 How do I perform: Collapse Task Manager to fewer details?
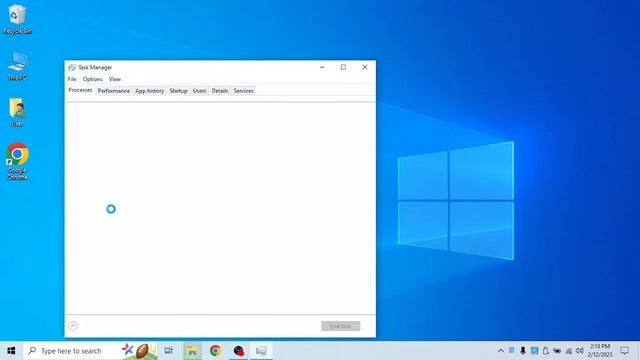[x=73, y=326]
